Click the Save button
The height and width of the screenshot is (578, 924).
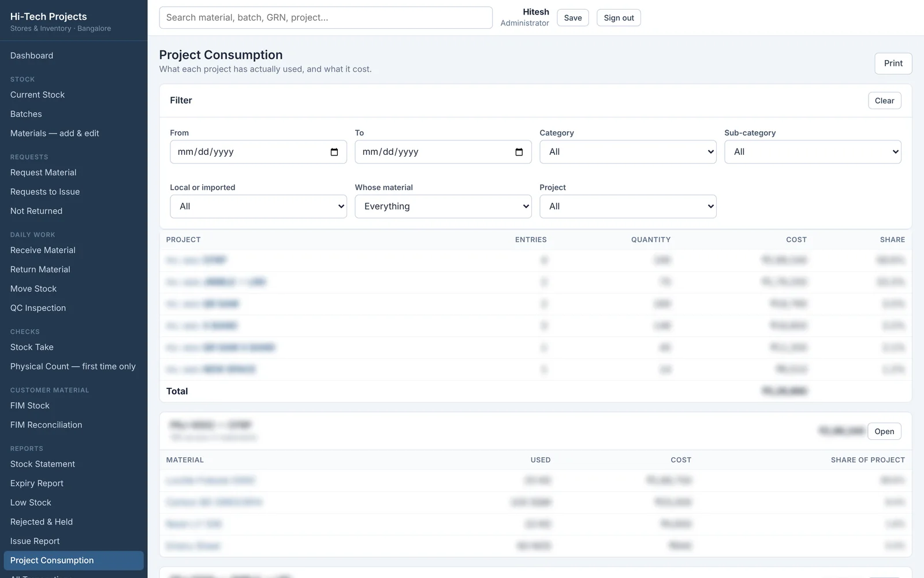click(x=573, y=18)
